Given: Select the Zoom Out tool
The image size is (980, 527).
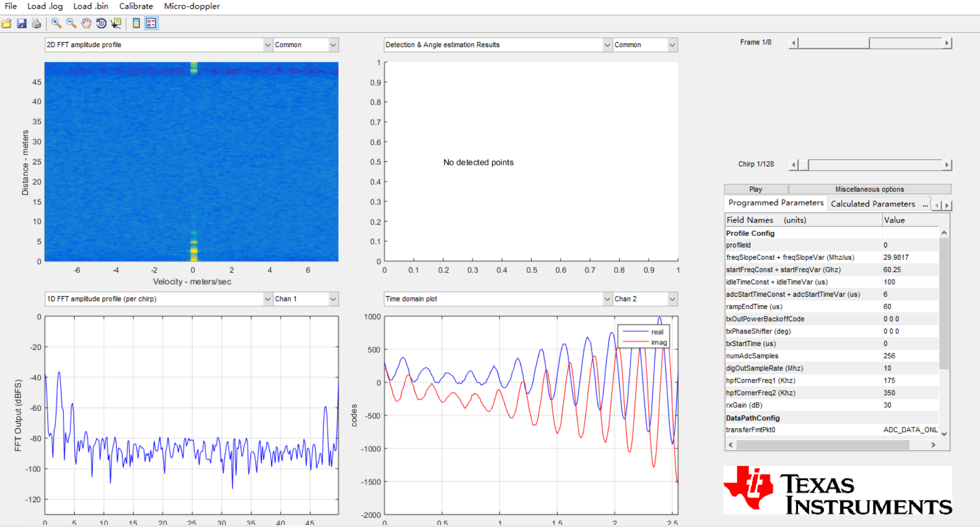Looking at the screenshot, I should [72, 23].
